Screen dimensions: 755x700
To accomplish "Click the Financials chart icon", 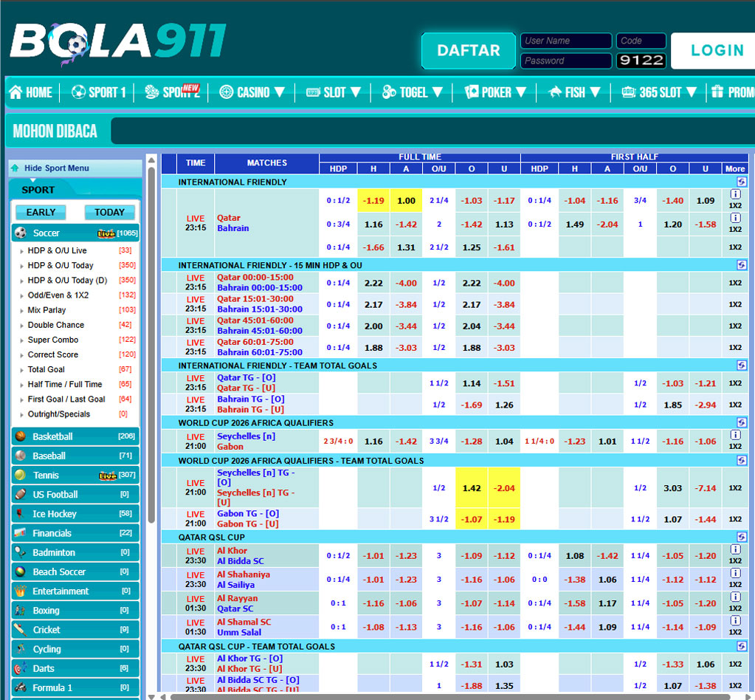I will (x=20, y=533).
